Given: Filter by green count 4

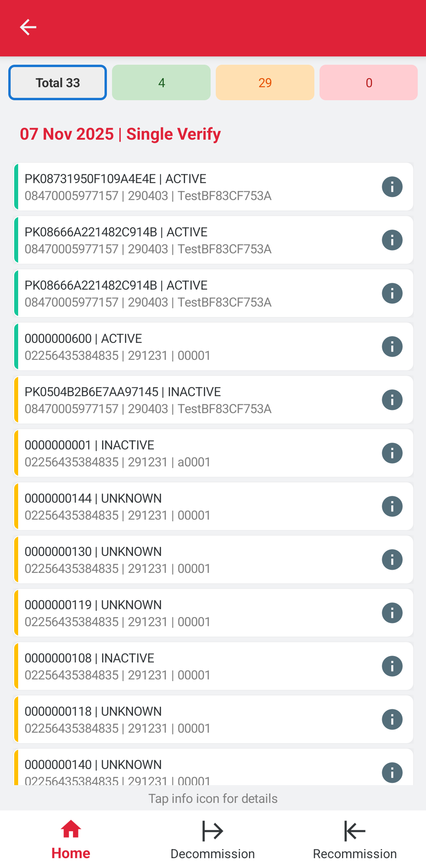Looking at the screenshot, I should click(x=161, y=82).
